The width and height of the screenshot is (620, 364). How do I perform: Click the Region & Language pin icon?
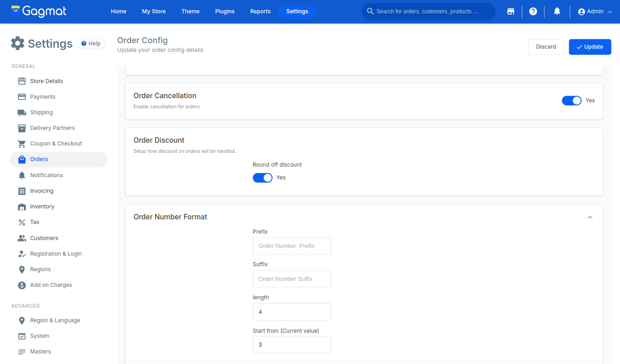tap(22, 320)
